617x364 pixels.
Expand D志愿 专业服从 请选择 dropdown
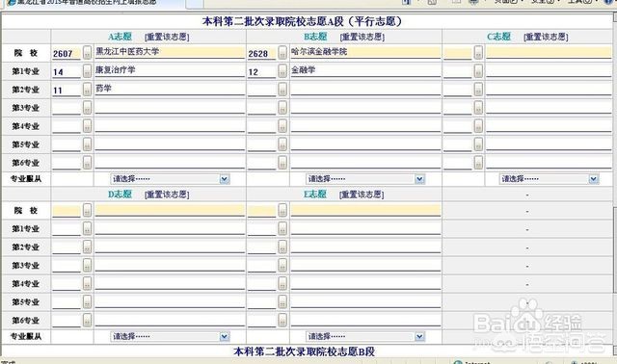tap(225, 336)
